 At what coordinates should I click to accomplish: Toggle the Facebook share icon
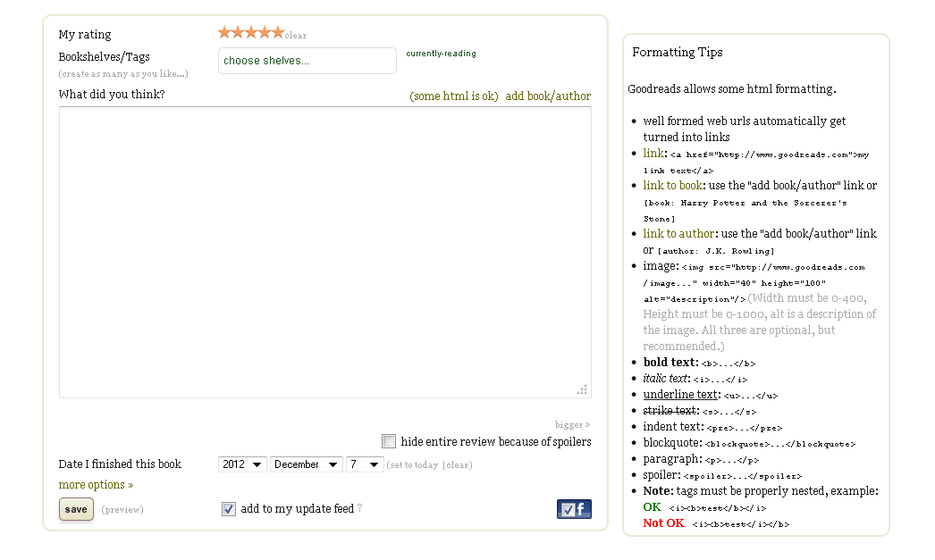coord(574,509)
